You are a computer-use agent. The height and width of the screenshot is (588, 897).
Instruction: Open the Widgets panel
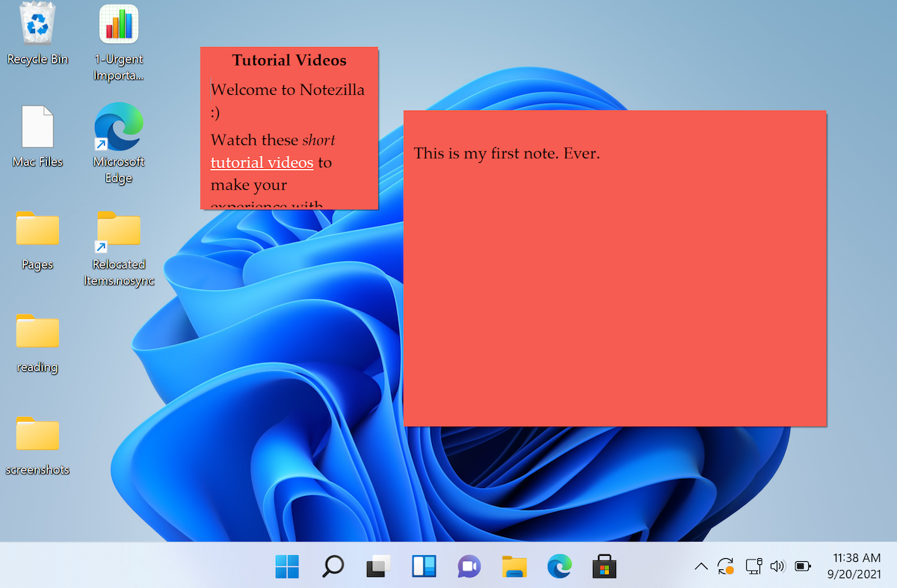tap(424, 566)
